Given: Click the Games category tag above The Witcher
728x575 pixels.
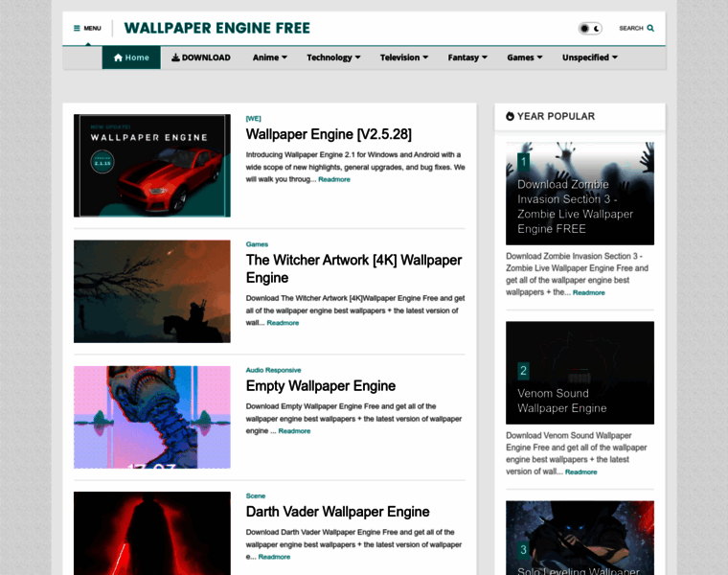Looking at the screenshot, I should (257, 244).
